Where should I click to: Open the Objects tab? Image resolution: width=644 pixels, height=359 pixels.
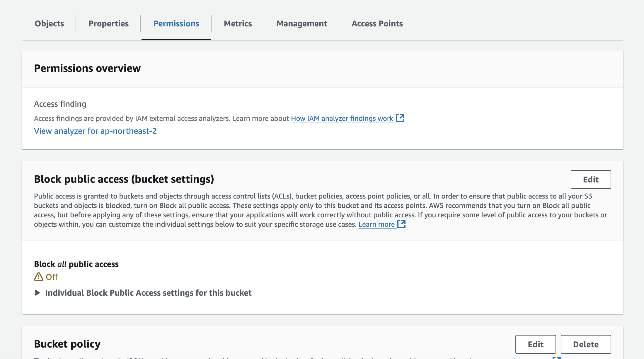[49, 23]
